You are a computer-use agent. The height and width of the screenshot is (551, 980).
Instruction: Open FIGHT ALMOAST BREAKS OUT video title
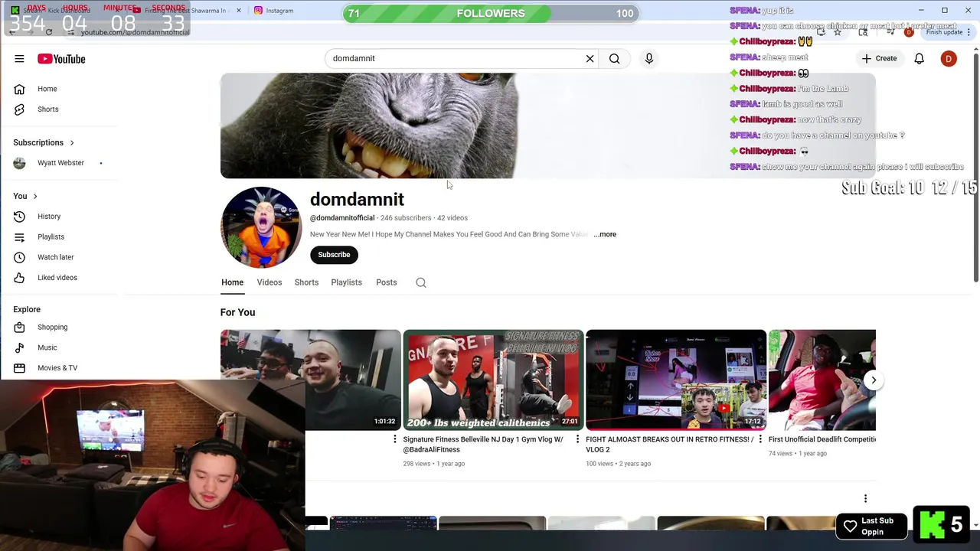669,445
